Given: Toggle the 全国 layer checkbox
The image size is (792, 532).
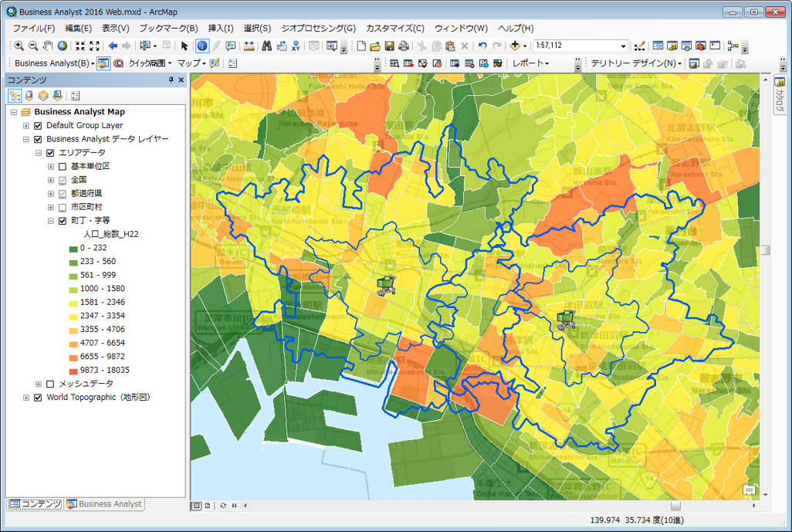Looking at the screenshot, I should [63, 181].
